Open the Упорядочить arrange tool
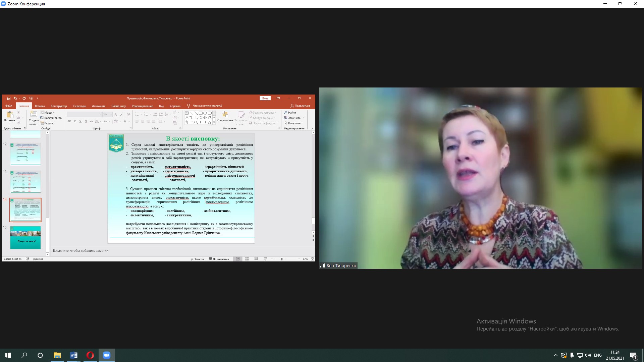This screenshot has height=362, width=644. pos(225,116)
